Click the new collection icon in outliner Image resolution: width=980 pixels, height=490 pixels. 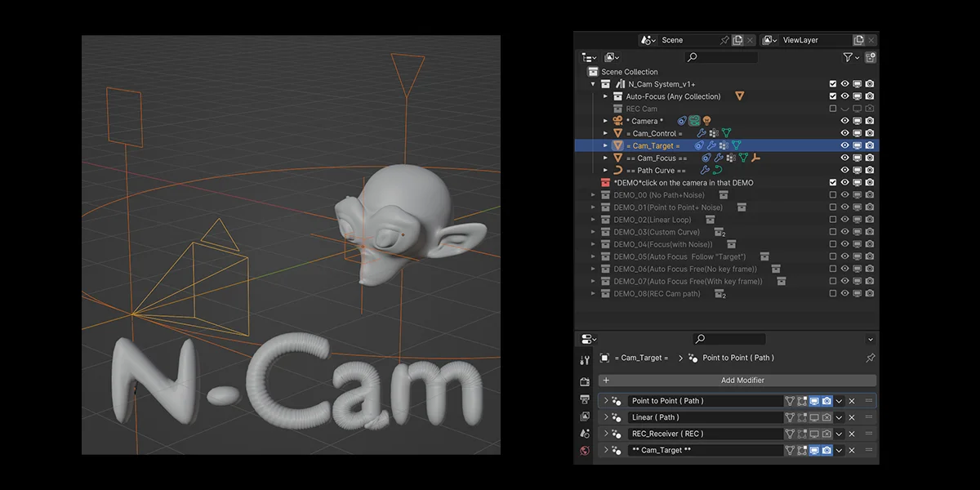[871, 57]
